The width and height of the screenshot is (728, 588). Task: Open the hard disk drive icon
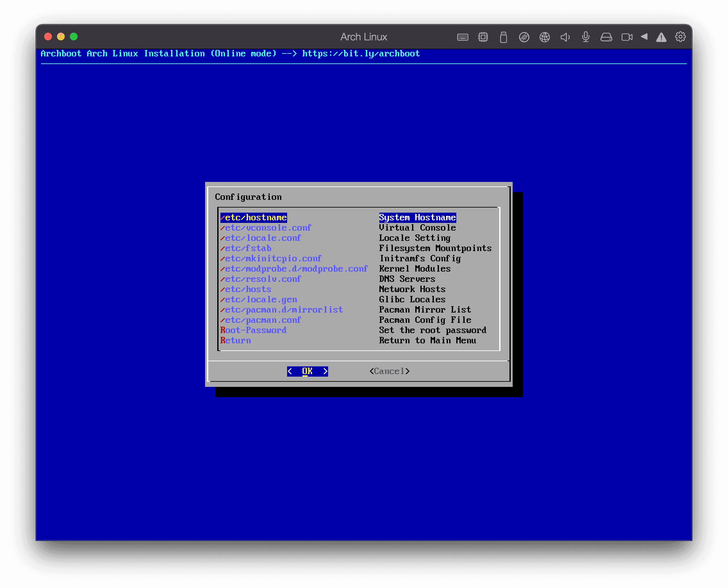(606, 37)
